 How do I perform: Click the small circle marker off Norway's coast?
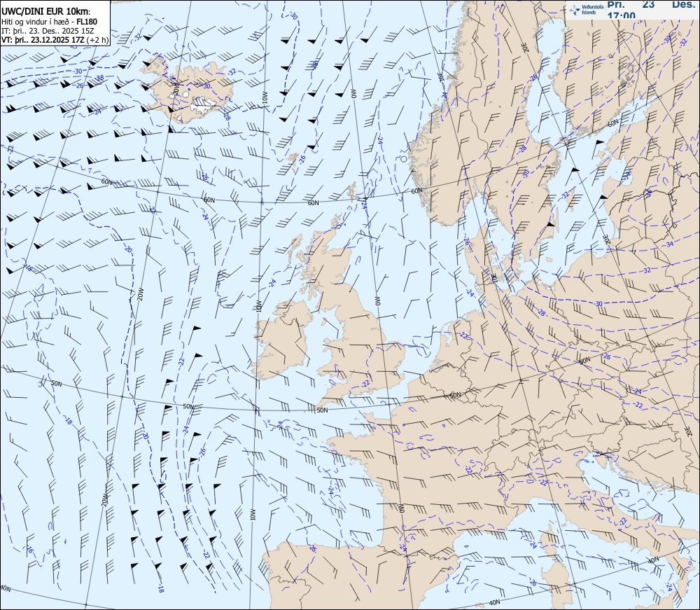point(404,159)
